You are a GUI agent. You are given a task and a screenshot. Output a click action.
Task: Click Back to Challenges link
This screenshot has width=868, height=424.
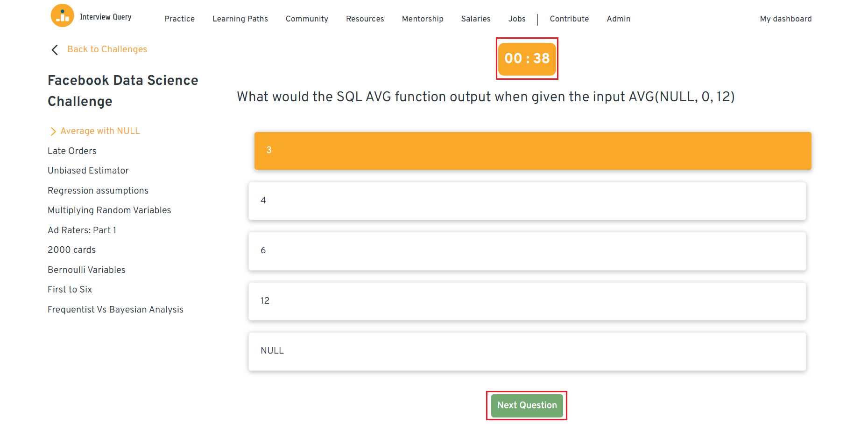pyautogui.click(x=107, y=49)
